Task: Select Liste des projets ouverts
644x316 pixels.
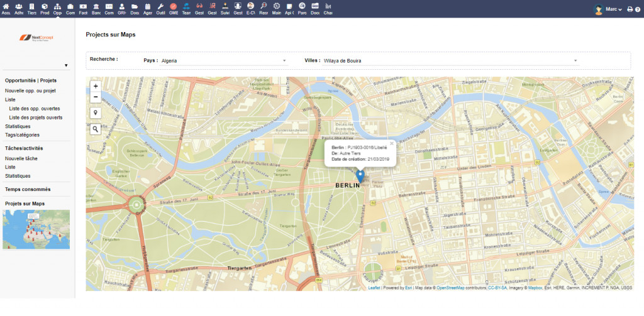Action: 36,117
